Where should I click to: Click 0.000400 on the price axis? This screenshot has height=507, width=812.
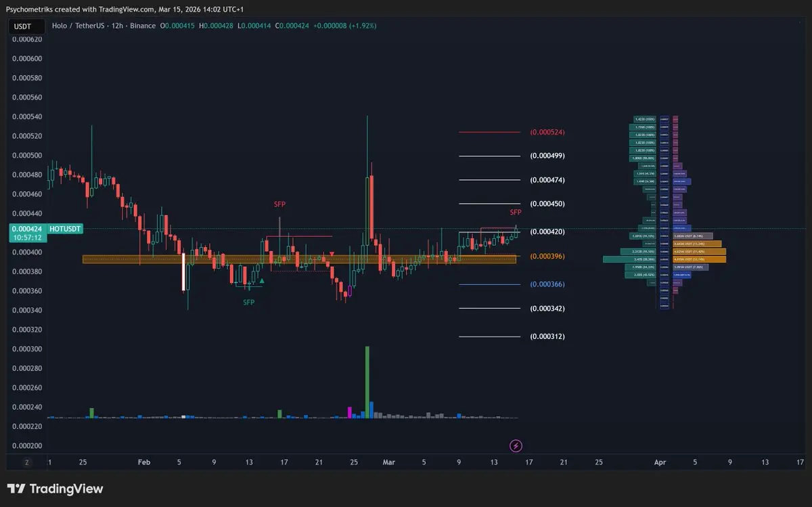coord(27,252)
